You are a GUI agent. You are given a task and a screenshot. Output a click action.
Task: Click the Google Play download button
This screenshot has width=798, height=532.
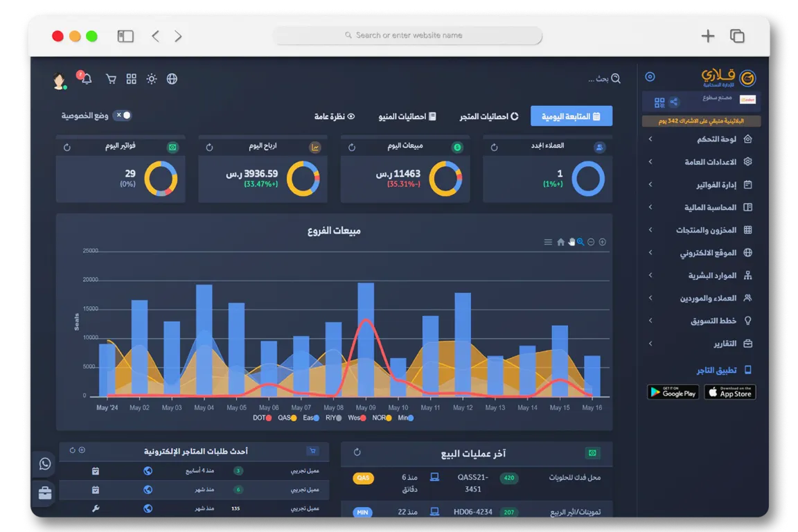click(x=673, y=392)
